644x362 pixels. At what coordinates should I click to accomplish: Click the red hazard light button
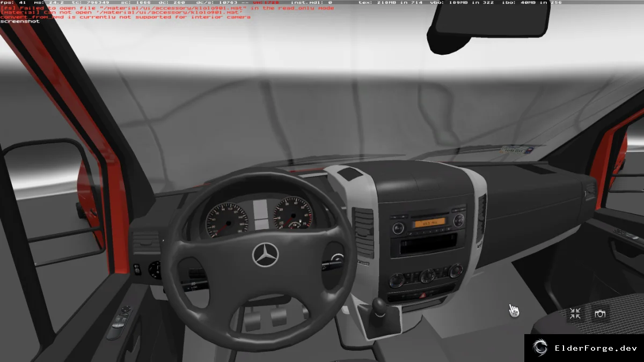click(x=423, y=295)
